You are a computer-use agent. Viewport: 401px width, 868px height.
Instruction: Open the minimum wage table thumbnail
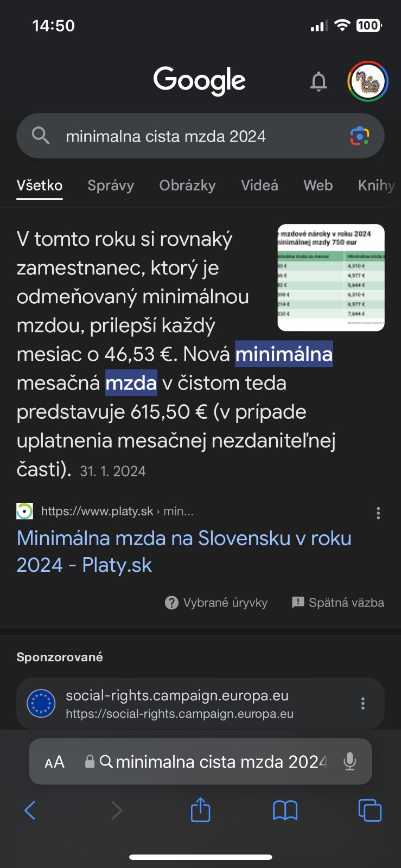(330, 277)
